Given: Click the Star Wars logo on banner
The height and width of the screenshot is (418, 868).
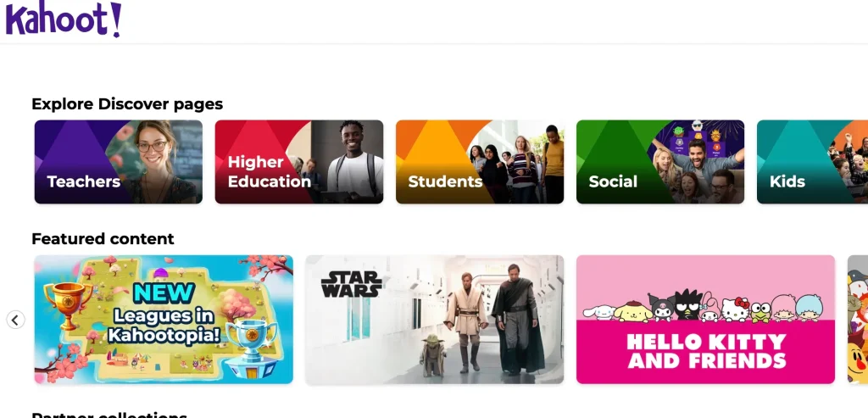Looking at the screenshot, I should pyautogui.click(x=352, y=283).
